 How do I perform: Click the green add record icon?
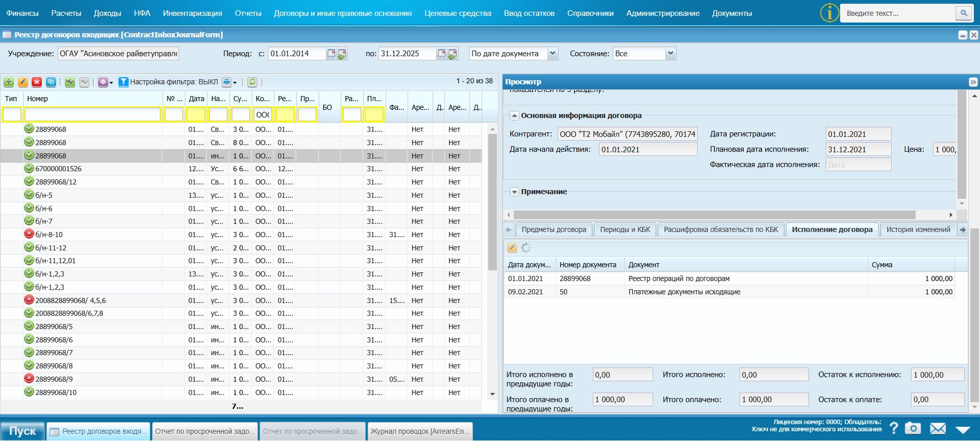click(x=9, y=82)
